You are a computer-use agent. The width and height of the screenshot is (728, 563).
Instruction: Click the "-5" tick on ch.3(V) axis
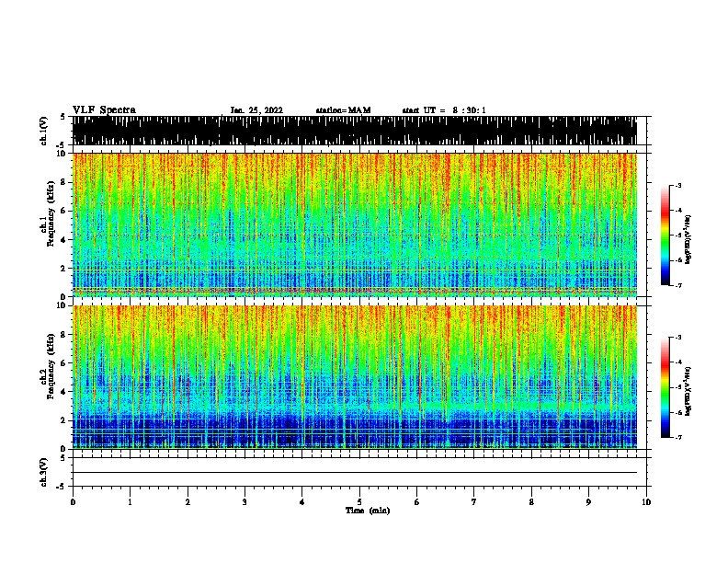point(62,487)
